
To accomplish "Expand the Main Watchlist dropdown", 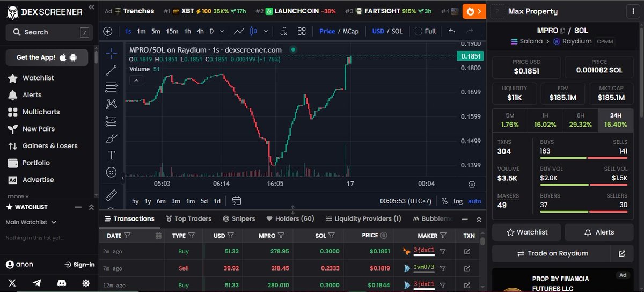I will click(31, 222).
